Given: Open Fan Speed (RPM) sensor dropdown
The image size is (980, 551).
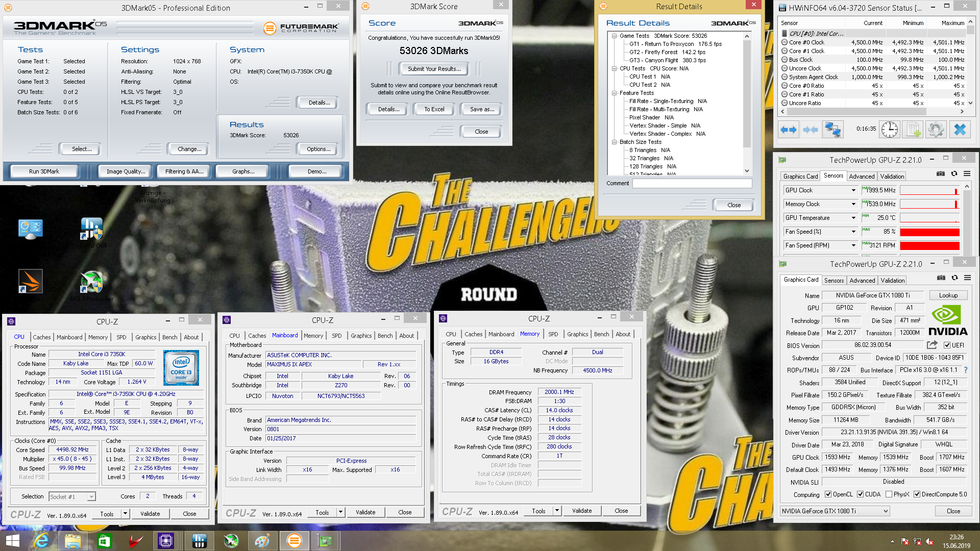Looking at the screenshot, I should (x=853, y=245).
